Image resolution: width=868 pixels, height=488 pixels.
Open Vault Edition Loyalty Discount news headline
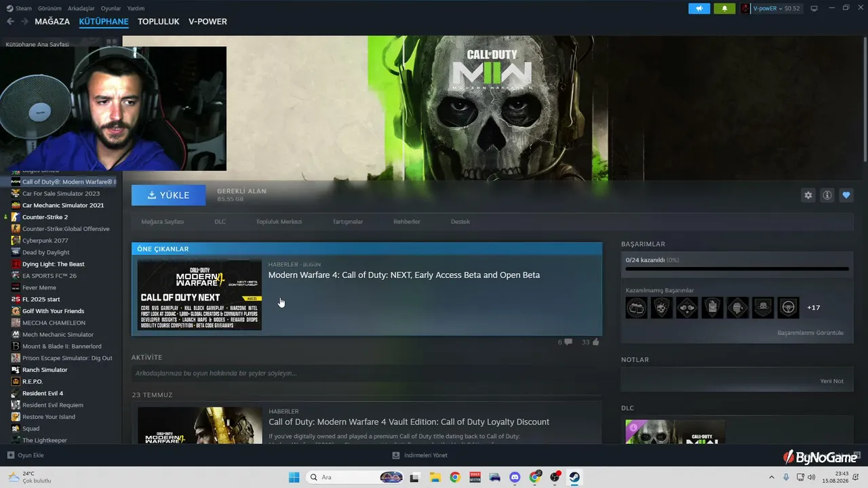(409, 422)
